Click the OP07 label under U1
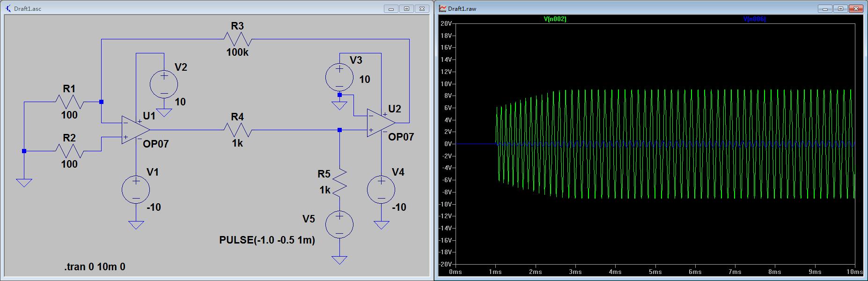The width and height of the screenshot is (868, 281). pyautogui.click(x=155, y=144)
